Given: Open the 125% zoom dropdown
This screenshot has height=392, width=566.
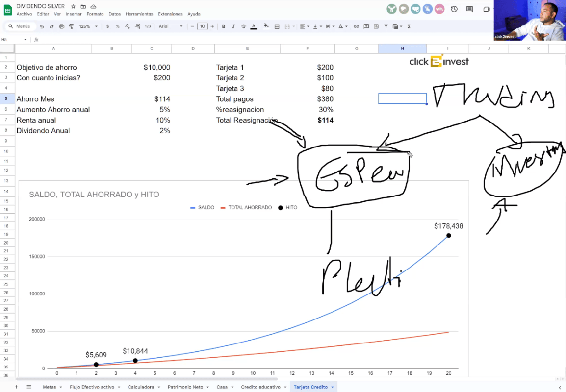Looking at the screenshot, I should (88, 26).
